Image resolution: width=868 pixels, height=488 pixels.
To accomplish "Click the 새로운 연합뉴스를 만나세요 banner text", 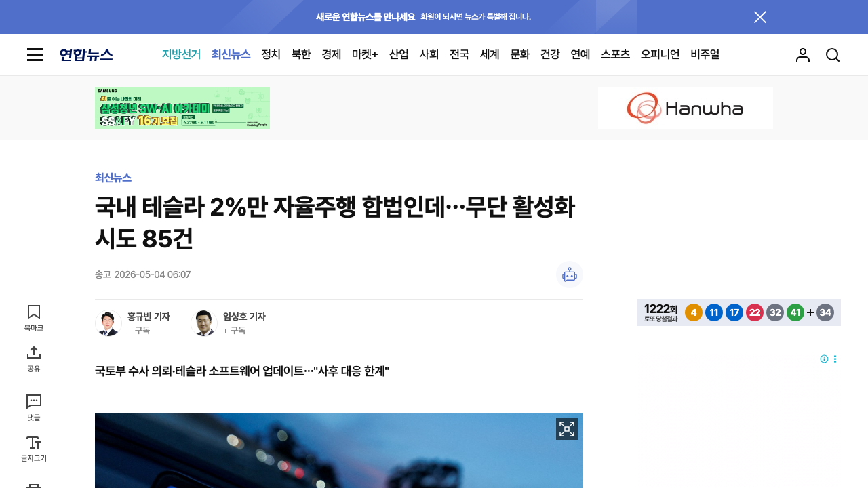I will tap(366, 17).
